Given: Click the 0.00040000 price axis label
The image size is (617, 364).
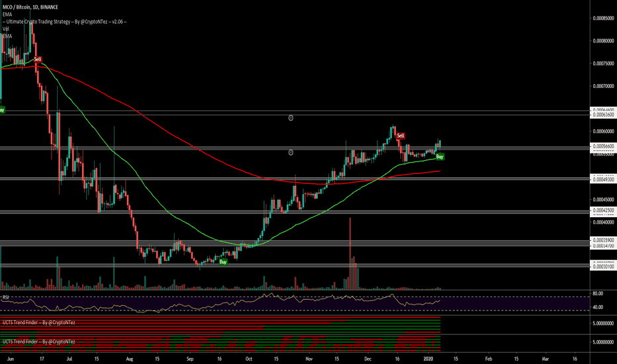Looking at the screenshot, I should pyautogui.click(x=603, y=222).
